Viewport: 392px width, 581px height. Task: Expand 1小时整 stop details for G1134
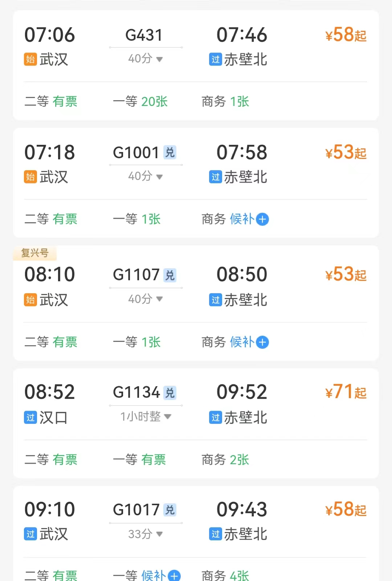coord(146,416)
